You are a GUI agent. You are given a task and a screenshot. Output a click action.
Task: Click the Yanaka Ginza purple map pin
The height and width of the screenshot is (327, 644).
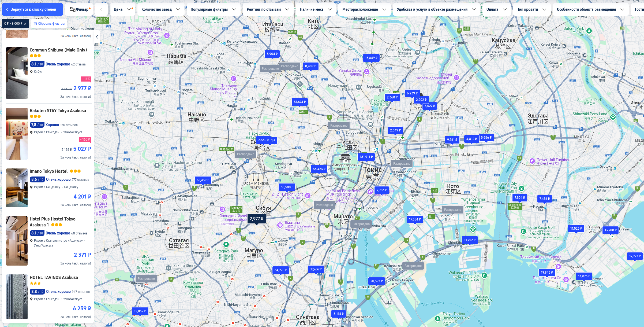click(367, 72)
